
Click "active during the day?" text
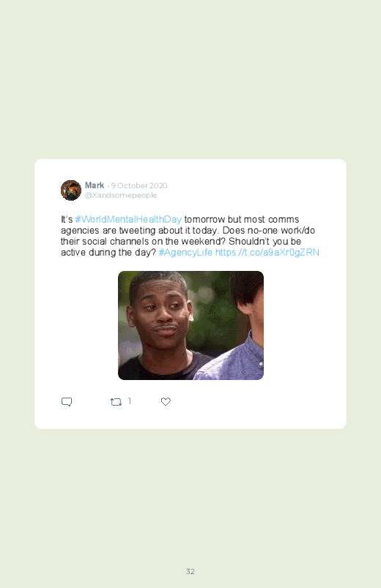pos(108,252)
